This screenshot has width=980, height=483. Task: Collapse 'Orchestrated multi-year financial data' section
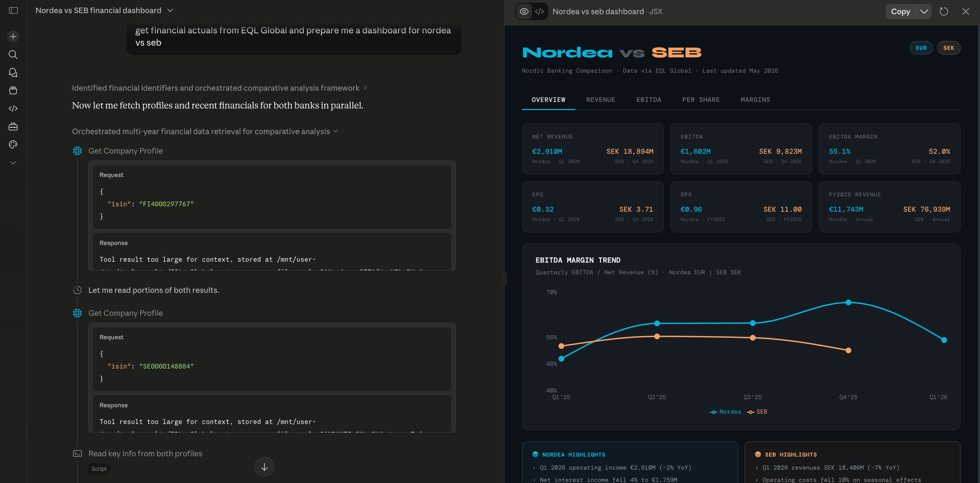coord(205,131)
